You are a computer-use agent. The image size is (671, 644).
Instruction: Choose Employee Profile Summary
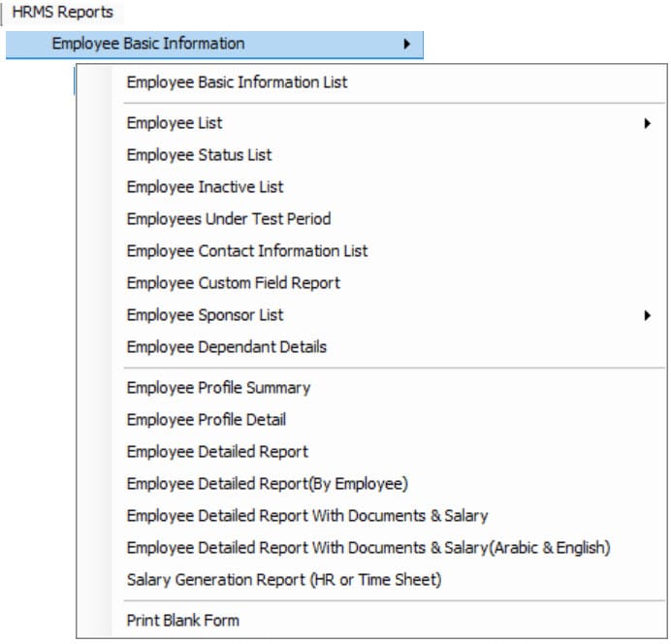pos(371,388)
